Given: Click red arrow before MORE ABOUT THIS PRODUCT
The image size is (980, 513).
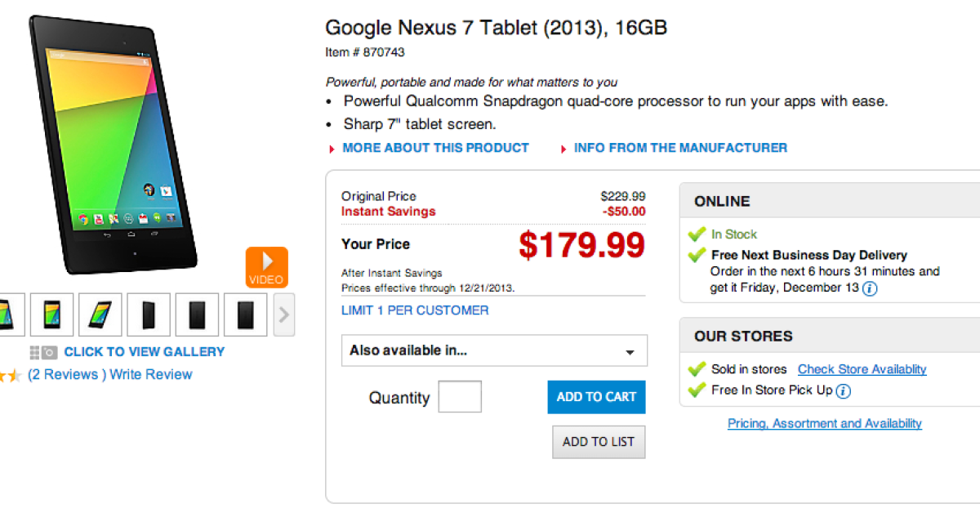Looking at the screenshot, I should pos(332,149).
